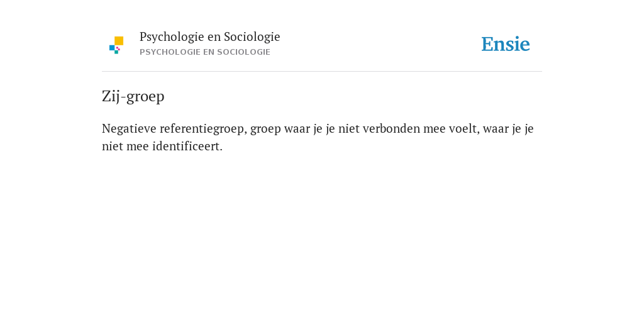Screen dimensions: 644x322
Task: Click the letter E of Ensie
Action: 487,44
